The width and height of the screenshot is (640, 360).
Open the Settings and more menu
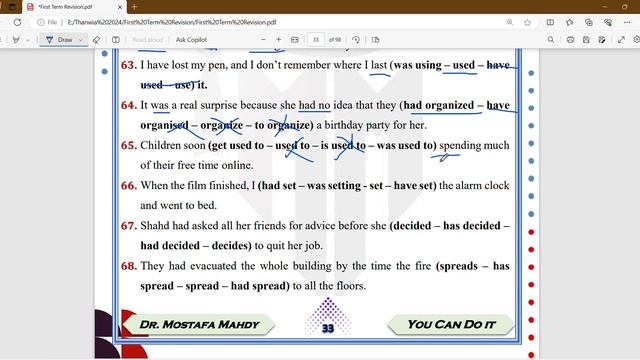[627, 22]
